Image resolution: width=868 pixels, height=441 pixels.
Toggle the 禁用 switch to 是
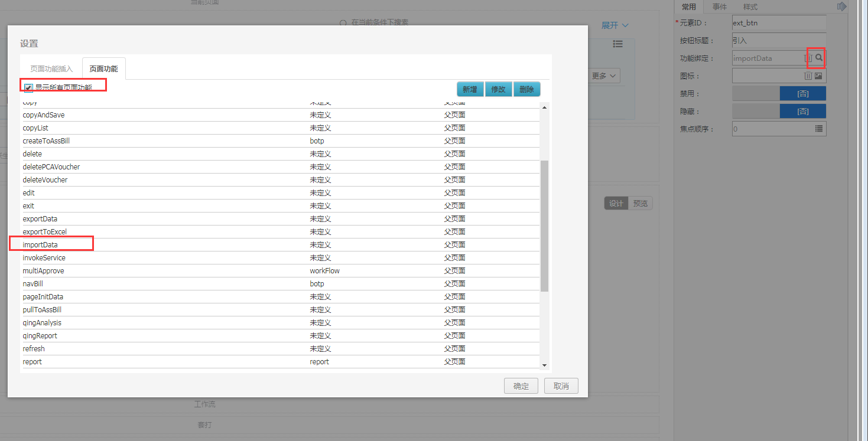(802, 93)
